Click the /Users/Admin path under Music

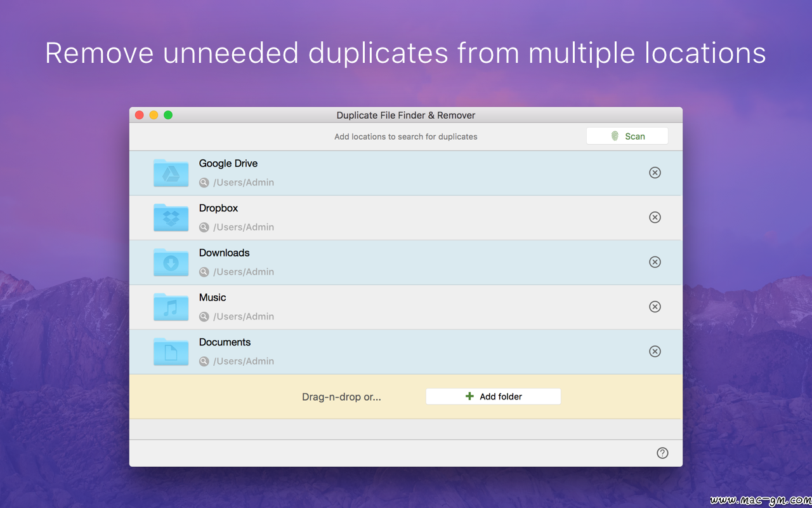pyautogui.click(x=244, y=316)
